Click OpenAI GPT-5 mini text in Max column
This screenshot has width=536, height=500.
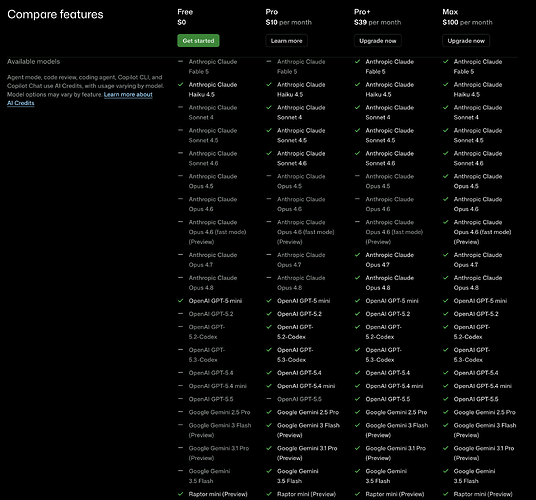point(480,301)
